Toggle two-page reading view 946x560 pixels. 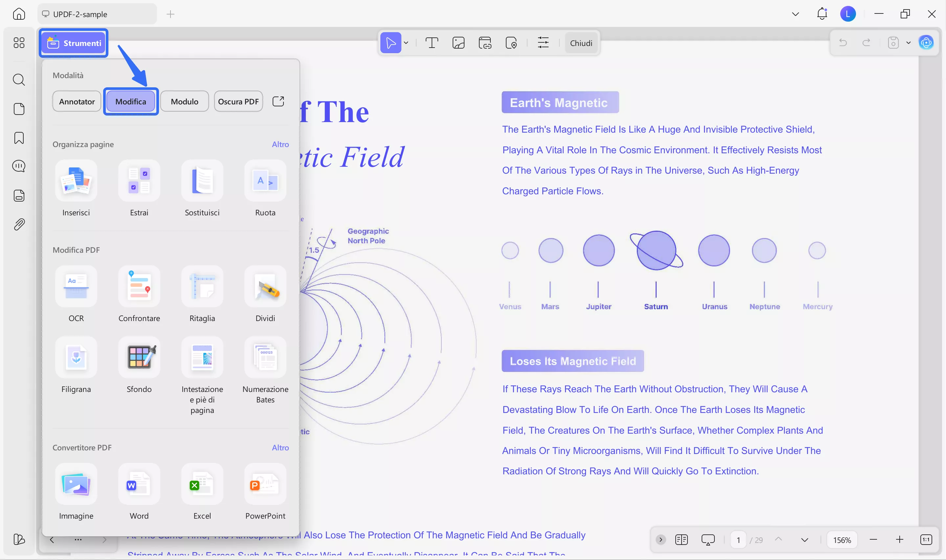pyautogui.click(x=682, y=540)
